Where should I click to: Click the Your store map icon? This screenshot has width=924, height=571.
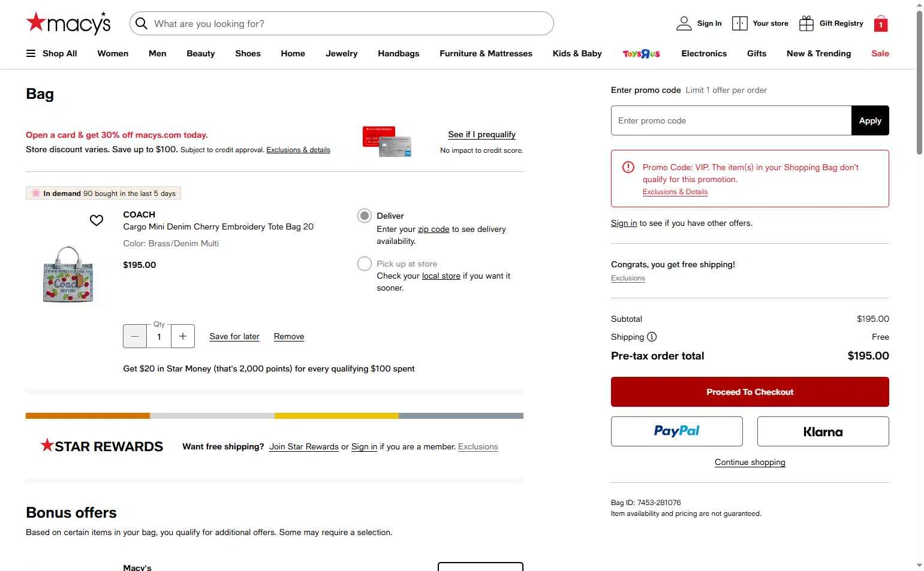[740, 23]
